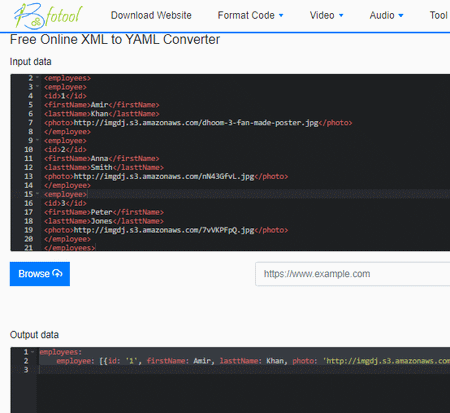Focus the https://www.example.com URL field
The height and width of the screenshot is (413, 450).
pyautogui.click(x=353, y=274)
